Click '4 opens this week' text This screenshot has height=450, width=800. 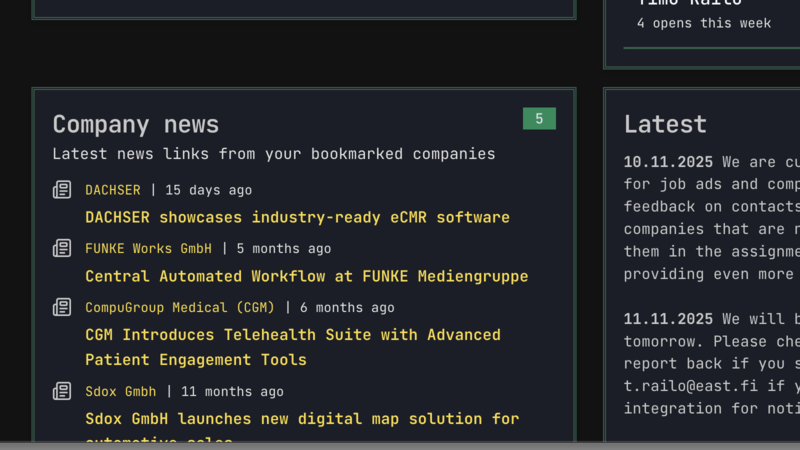[704, 23]
